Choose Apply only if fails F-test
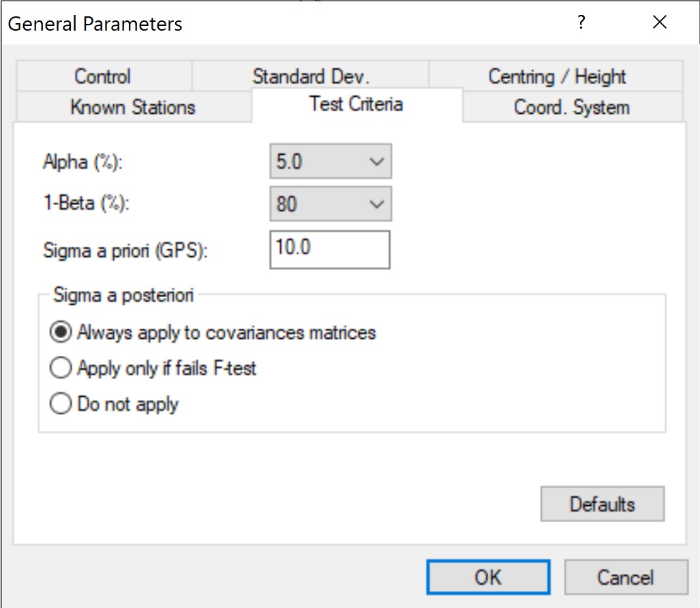Image resolution: width=700 pixels, height=608 pixels. (61, 369)
